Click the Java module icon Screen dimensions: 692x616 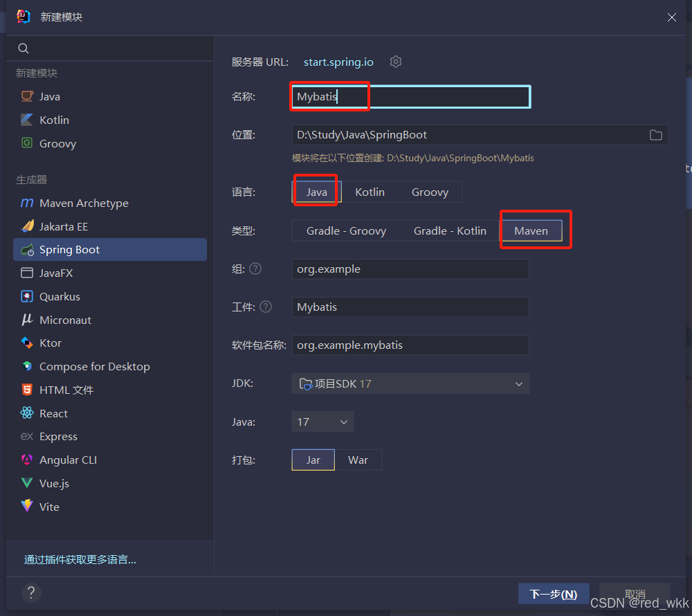[x=27, y=96]
